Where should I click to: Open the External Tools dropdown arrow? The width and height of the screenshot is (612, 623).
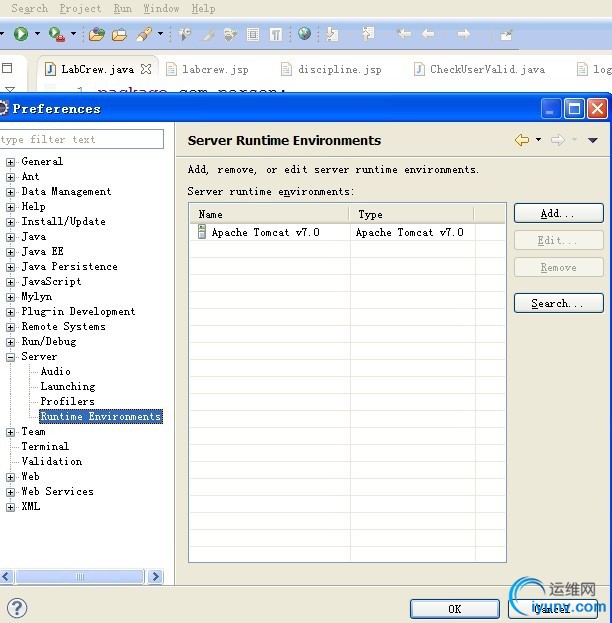(x=73, y=34)
